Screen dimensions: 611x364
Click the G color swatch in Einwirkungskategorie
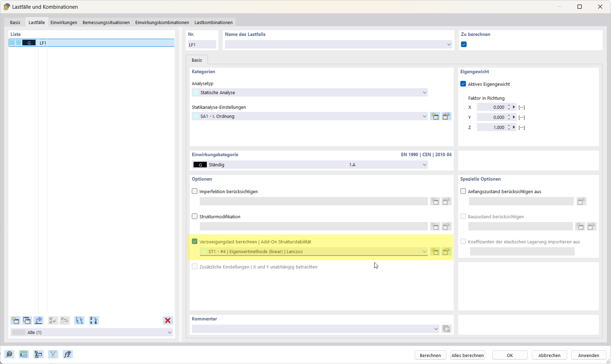pos(200,165)
